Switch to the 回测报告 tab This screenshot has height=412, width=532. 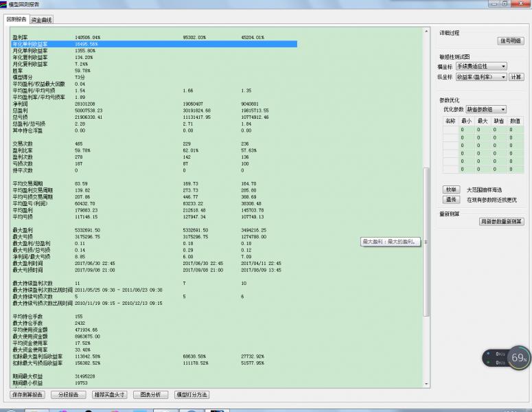pyautogui.click(x=16, y=19)
